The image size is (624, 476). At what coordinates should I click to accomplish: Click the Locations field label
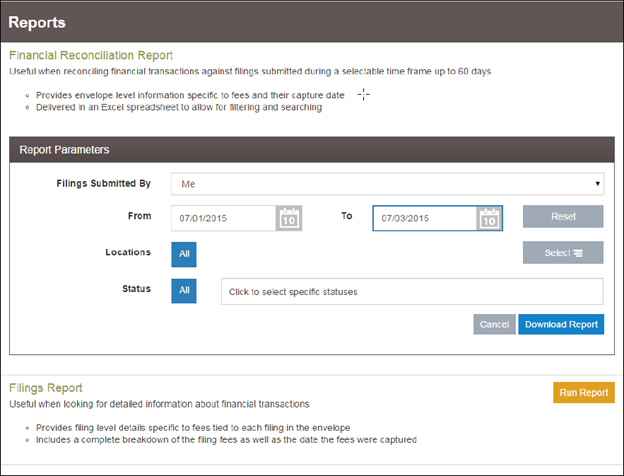[x=127, y=253]
